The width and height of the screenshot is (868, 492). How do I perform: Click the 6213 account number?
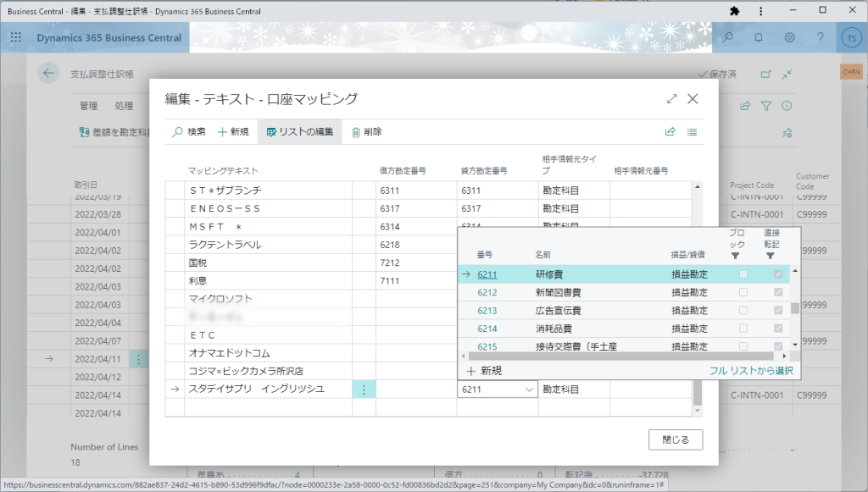pyautogui.click(x=487, y=311)
